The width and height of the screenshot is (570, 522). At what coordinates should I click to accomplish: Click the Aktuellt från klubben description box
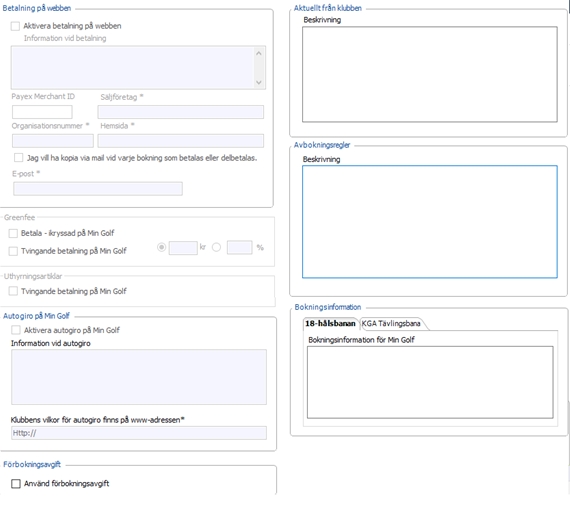[430, 74]
